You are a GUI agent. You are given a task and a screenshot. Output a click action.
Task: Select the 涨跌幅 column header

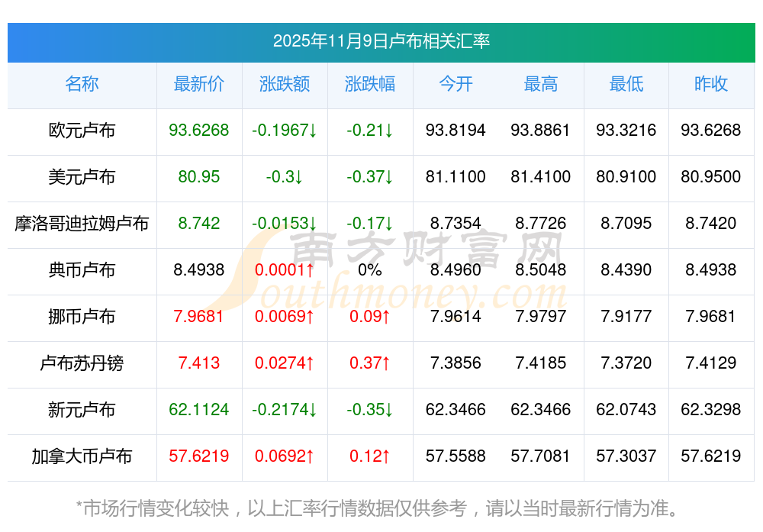pyautogui.click(x=369, y=84)
